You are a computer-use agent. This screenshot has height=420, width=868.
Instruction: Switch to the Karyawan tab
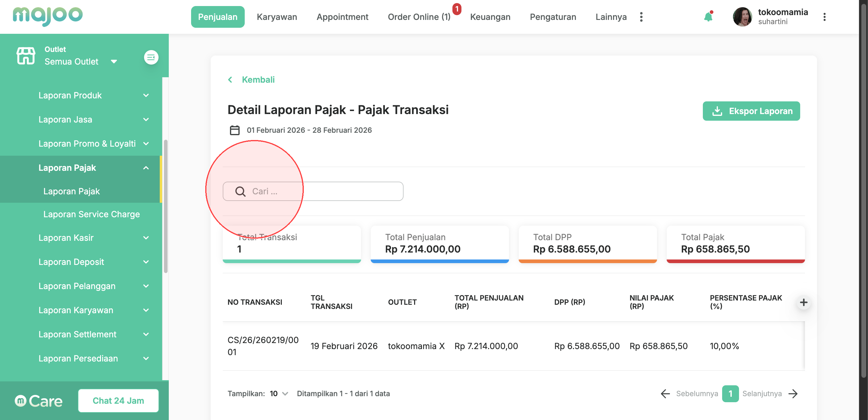click(277, 17)
